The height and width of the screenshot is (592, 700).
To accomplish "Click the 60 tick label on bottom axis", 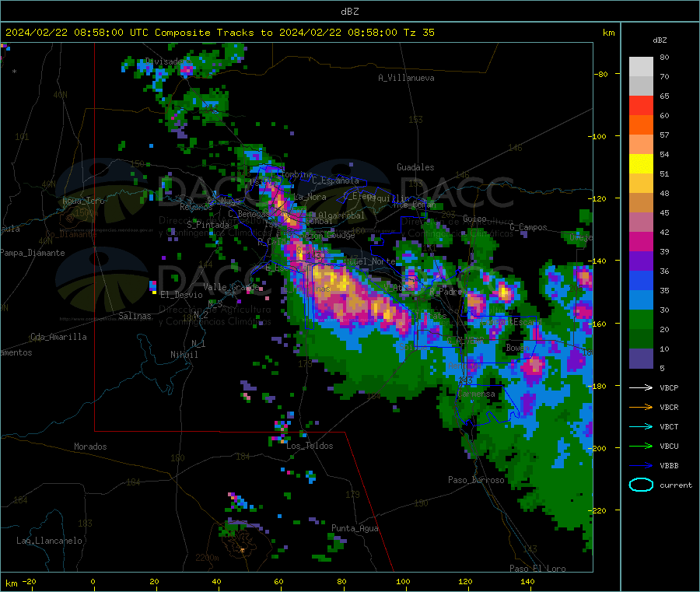I will point(278,581).
